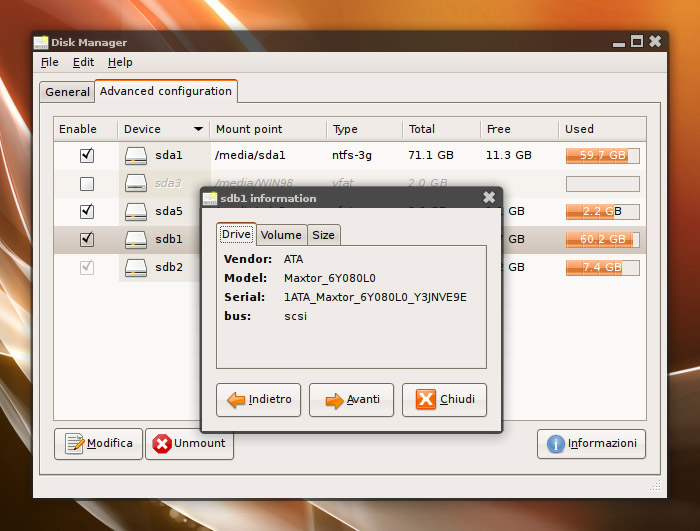Toggle the sdb1 Enable checkbox

point(87,239)
